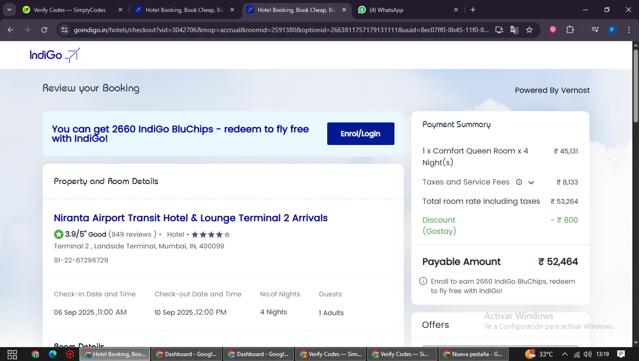Image resolution: width=640 pixels, height=361 pixels.
Task: Click the check-in date 06 Sep 2025
Action: coord(90,312)
